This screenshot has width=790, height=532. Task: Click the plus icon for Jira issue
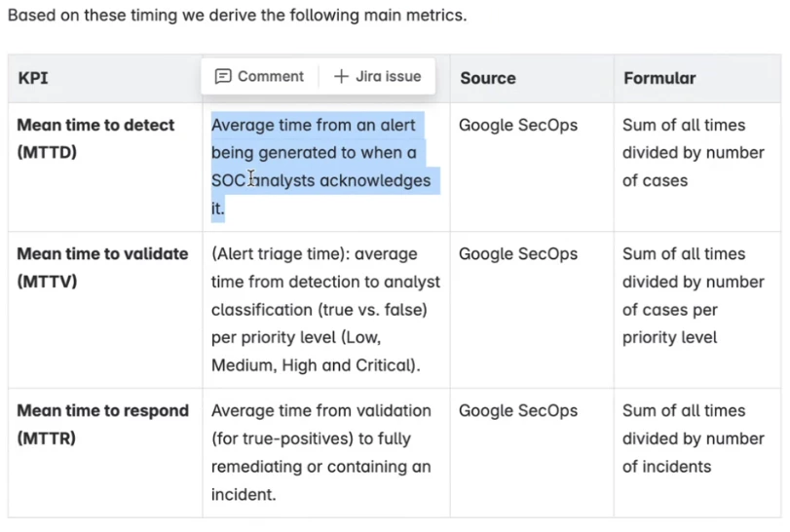(341, 76)
